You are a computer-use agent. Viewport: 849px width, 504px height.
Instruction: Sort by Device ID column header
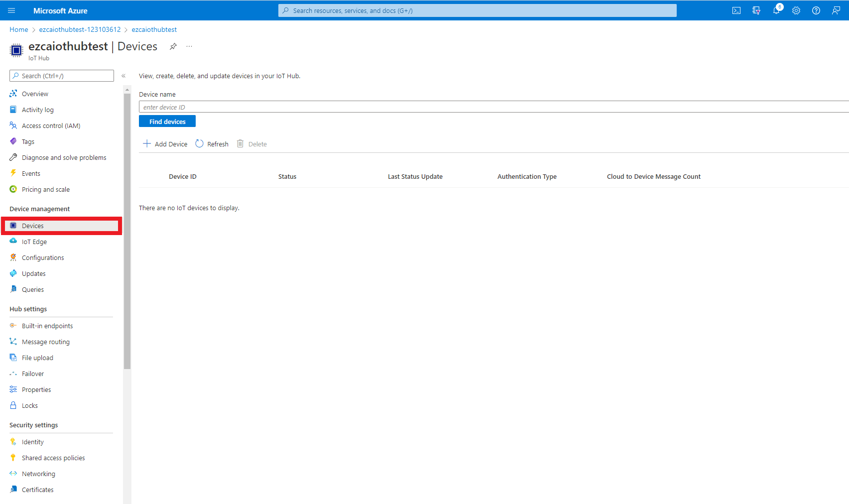pyautogui.click(x=183, y=177)
